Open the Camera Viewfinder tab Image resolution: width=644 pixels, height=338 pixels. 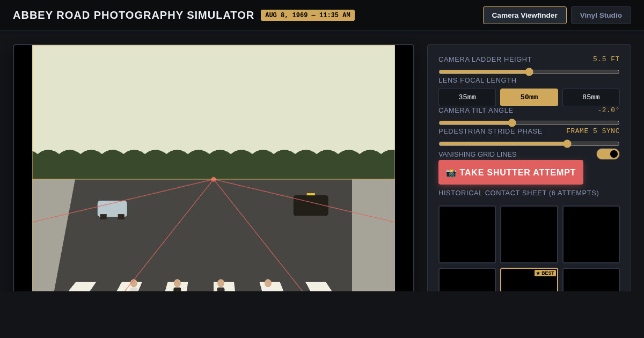point(525,15)
